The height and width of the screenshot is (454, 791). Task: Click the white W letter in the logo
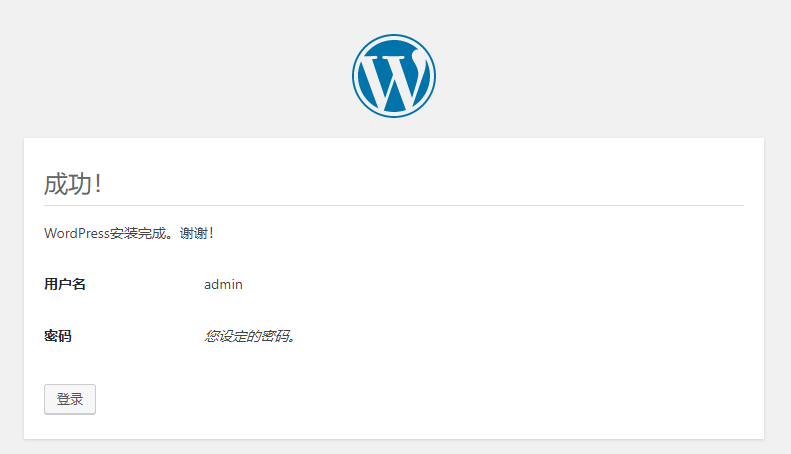click(x=394, y=79)
